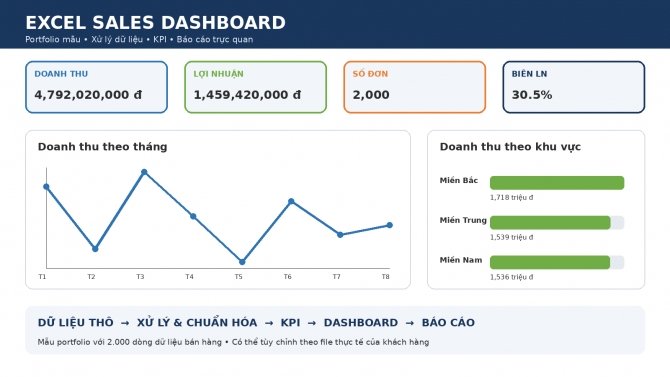
Task: Select the DOANH THU KPI card
Action: click(96, 87)
